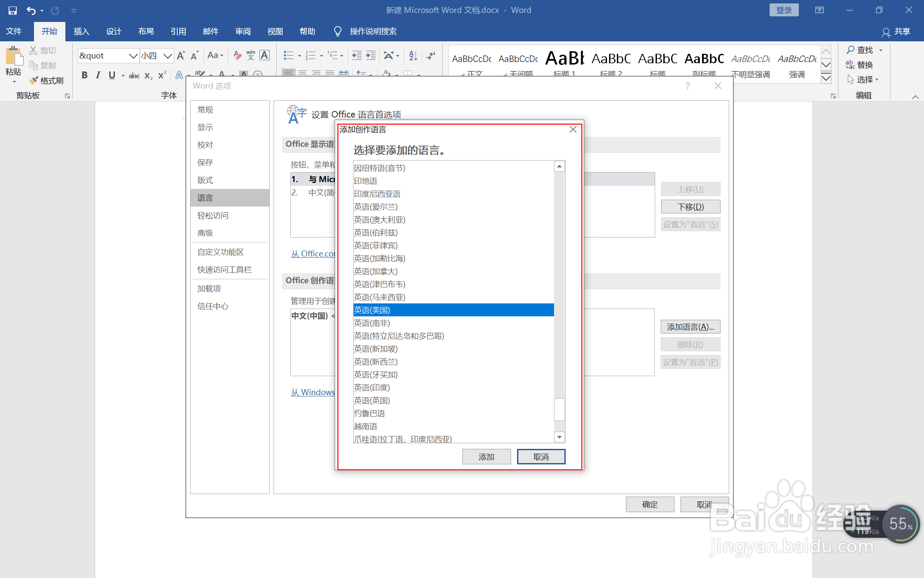Open the help question mark in Word Options
The height and width of the screenshot is (578, 924).
[687, 86]
